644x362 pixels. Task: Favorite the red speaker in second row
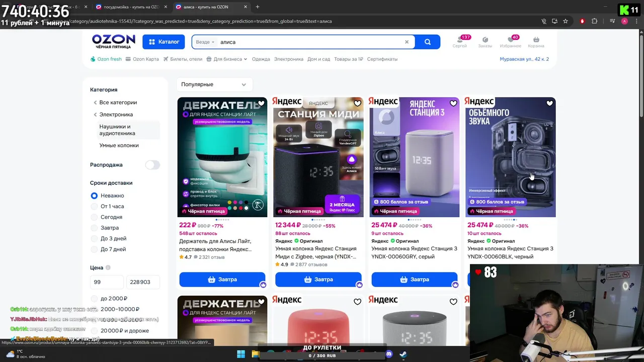click(357, 302)
